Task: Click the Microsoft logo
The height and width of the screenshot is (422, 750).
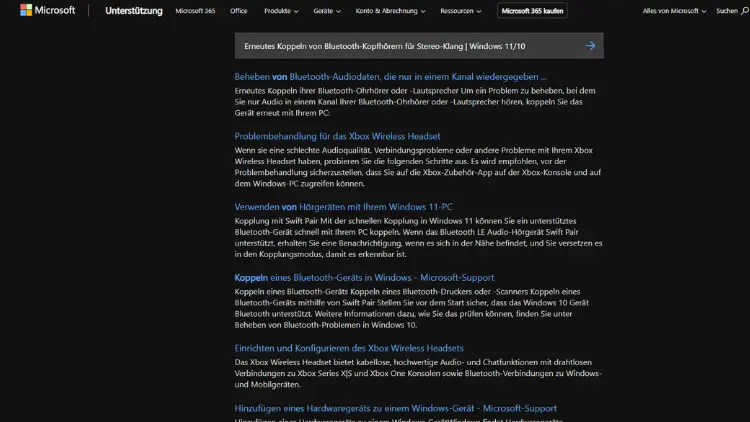Action: click(x=47, y=10)
